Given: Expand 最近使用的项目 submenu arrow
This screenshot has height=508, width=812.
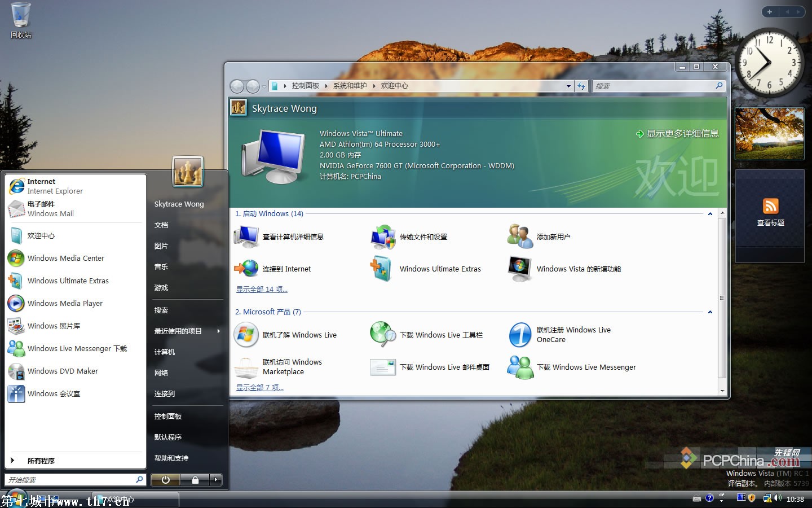Looking at the screenshot, I should click(218, 331).
